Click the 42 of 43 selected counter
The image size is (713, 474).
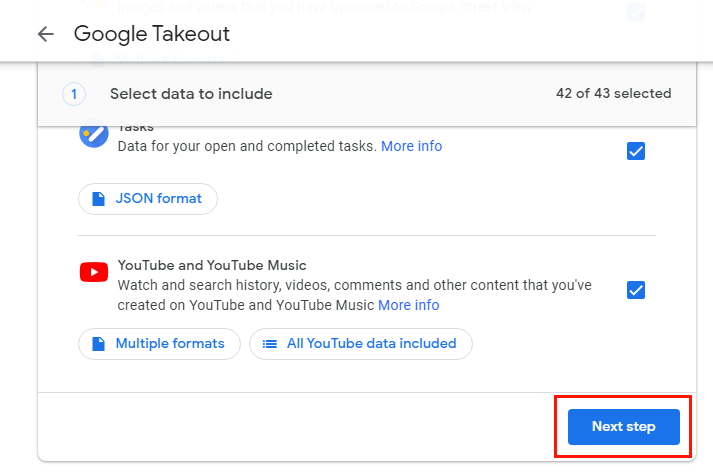pyautogui.click(x=613, y=93)
